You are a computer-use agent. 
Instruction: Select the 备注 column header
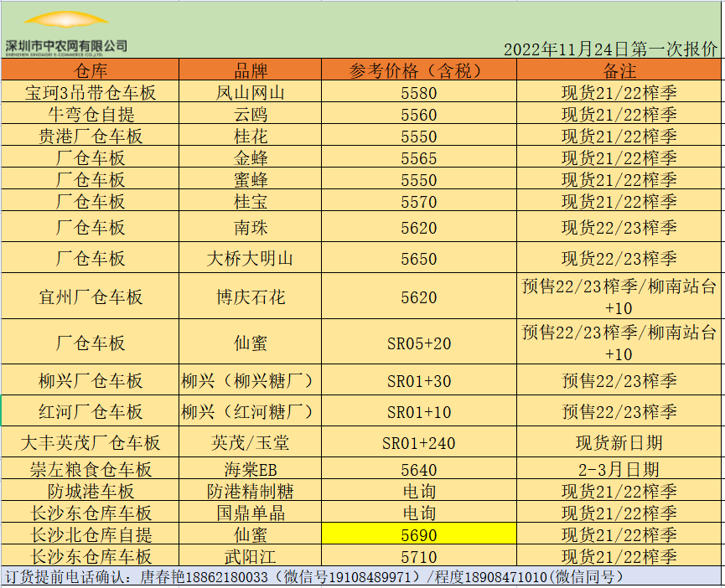point(619,70)
